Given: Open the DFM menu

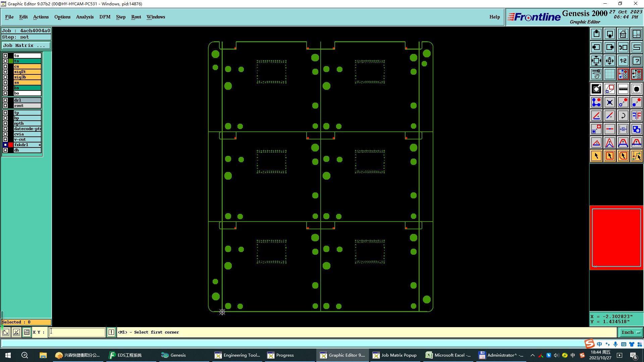Looking at the screenshot, I should (x=105, y=17).
